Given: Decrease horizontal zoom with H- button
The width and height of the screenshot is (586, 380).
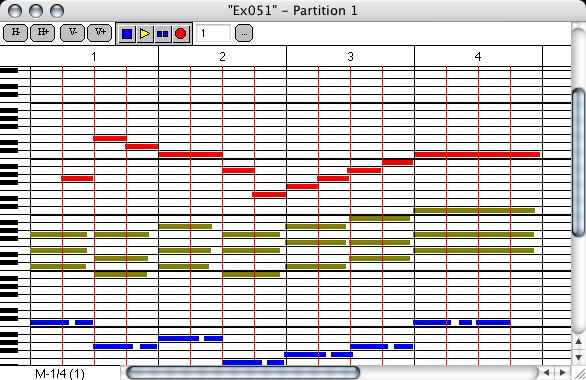Looking at the screenshot, I should (15, 33).
